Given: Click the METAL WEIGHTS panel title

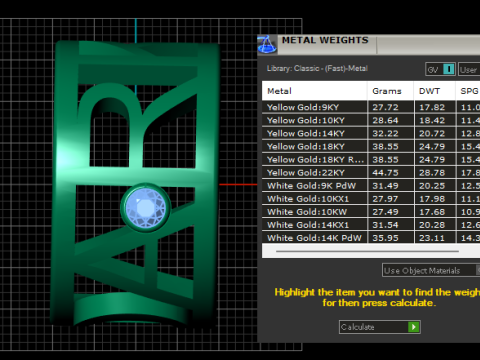Looking at the screenshot, I should pos(325,40).
